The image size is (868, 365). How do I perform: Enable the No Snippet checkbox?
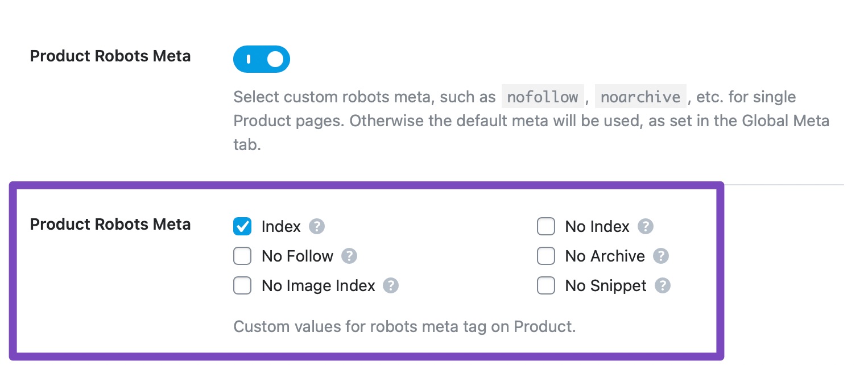(546, 285)
